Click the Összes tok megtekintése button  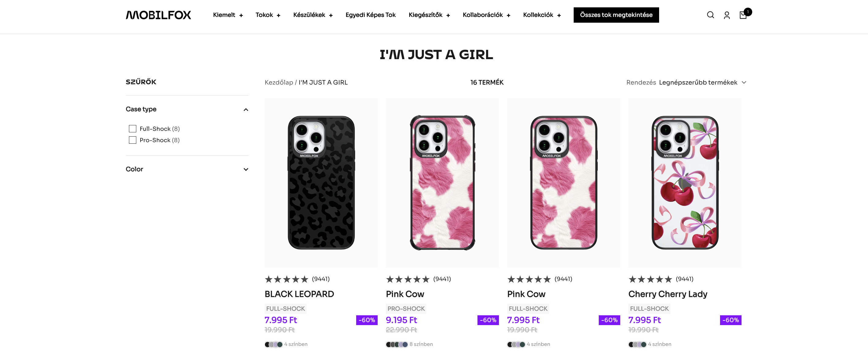pos(616,15)
